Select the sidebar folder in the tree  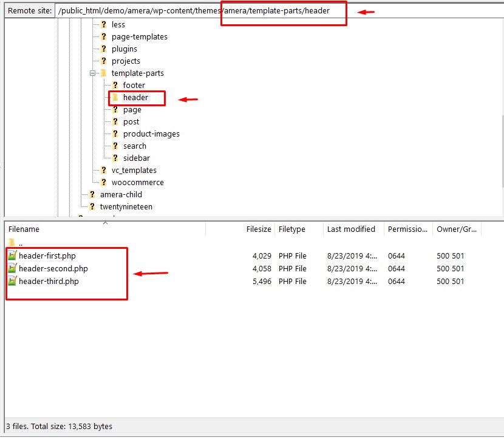(x=135, y=158)
